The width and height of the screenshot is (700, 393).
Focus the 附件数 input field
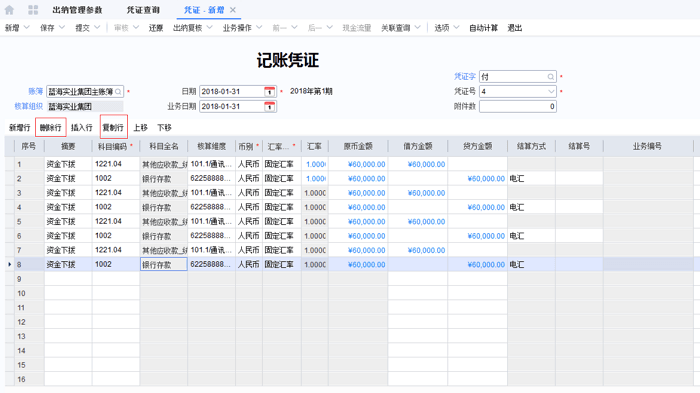point(518,106)
